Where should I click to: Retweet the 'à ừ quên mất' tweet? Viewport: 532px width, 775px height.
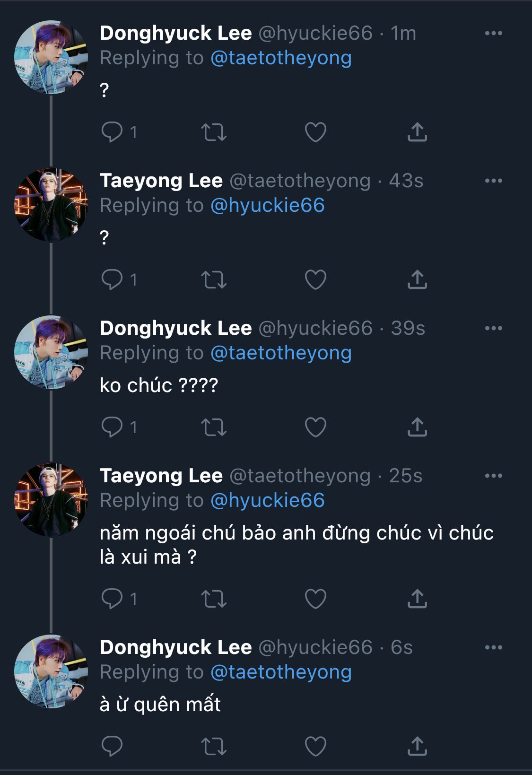coord(214,747)
